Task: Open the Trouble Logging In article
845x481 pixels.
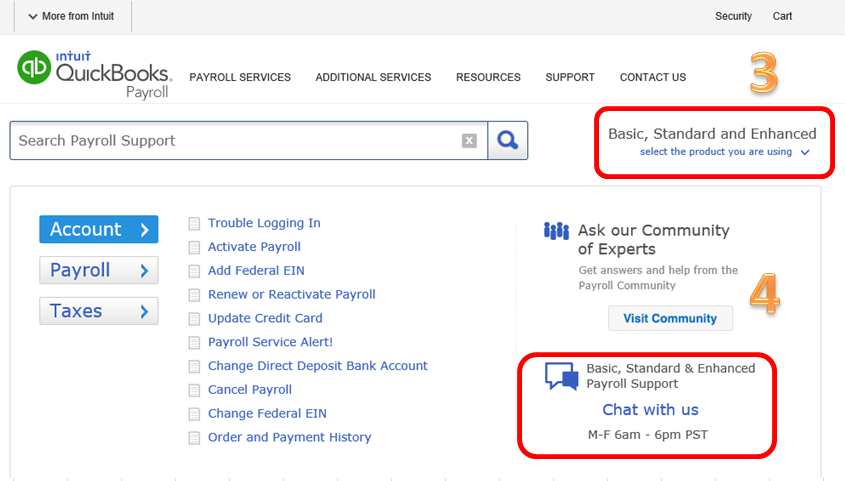Action: 264,223
